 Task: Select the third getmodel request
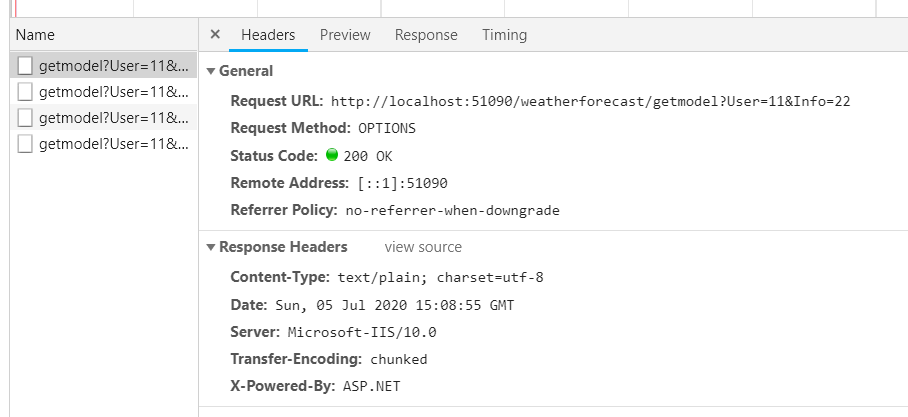(x=112, y=118)
